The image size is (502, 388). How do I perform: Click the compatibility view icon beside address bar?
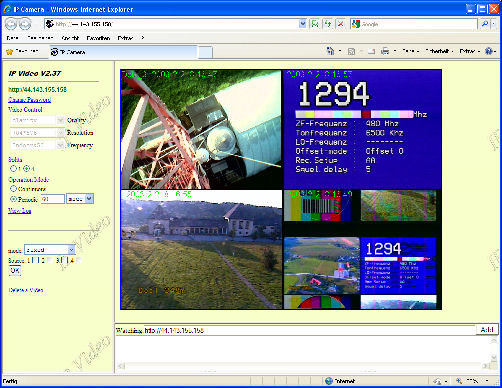coord(315,24)
